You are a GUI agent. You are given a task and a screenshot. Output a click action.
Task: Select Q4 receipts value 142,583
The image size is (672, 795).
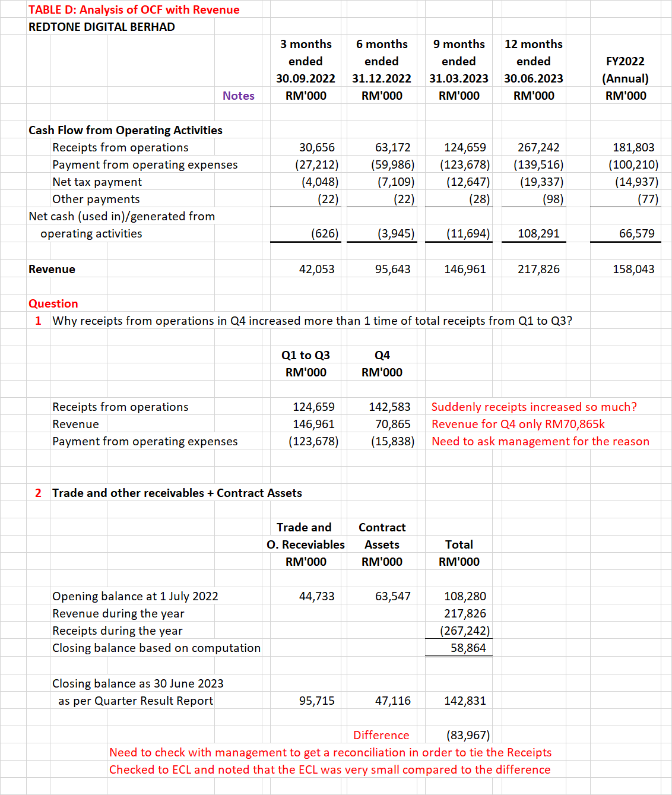[x=389, y=407]
